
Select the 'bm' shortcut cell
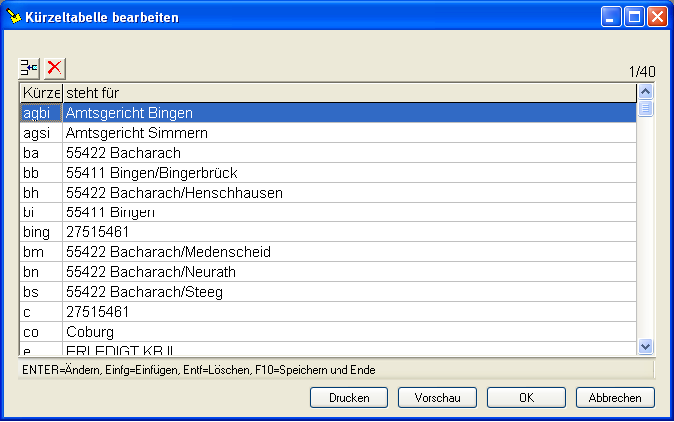(41, 252)
